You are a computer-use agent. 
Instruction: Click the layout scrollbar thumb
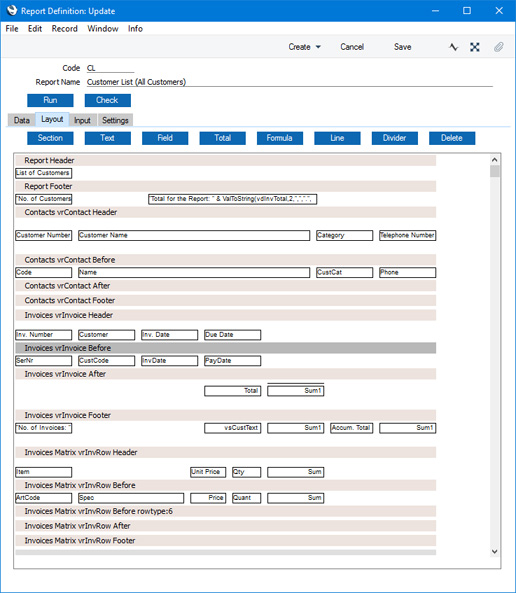494,171
